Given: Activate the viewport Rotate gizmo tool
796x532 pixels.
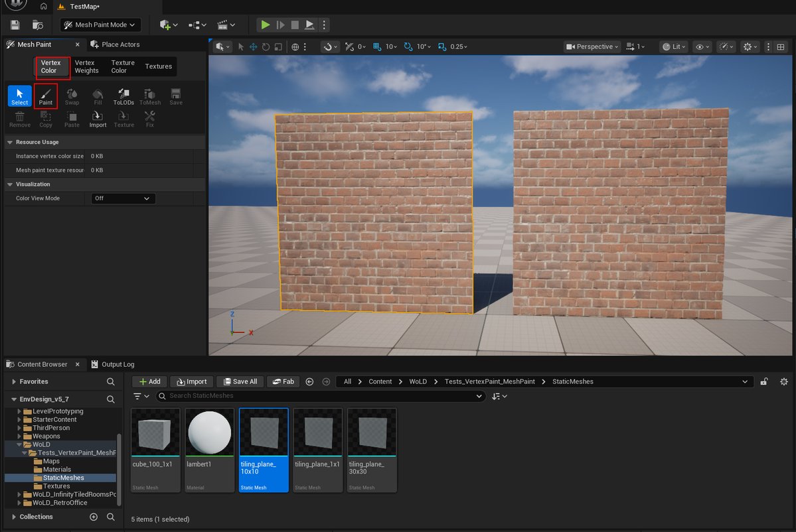Looking at the screenshot, I should tap(266, 46).
